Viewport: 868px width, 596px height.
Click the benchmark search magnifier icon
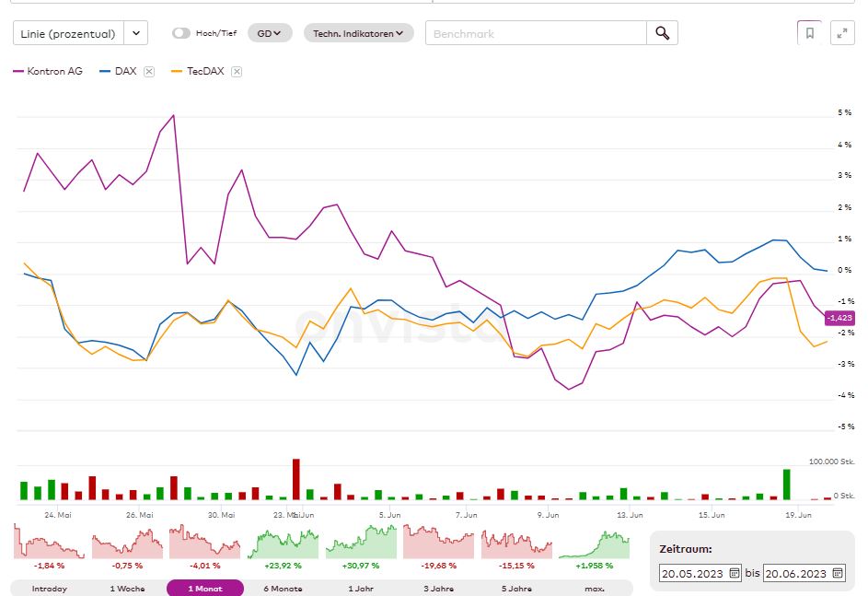point(662,33)
